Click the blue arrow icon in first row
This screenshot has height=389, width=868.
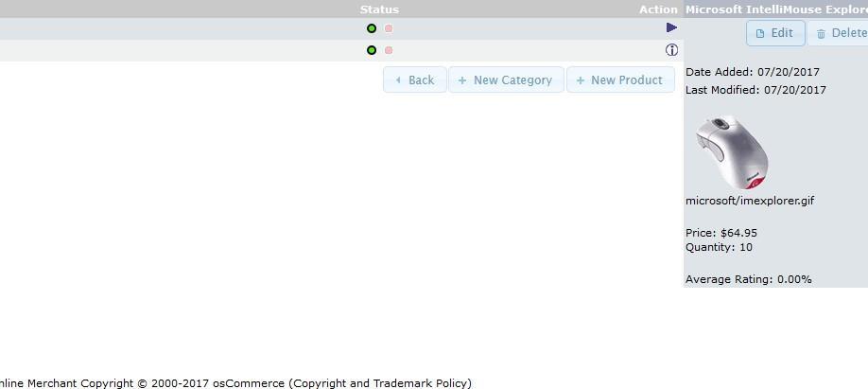pyautogui.click(x=671, y=27)
